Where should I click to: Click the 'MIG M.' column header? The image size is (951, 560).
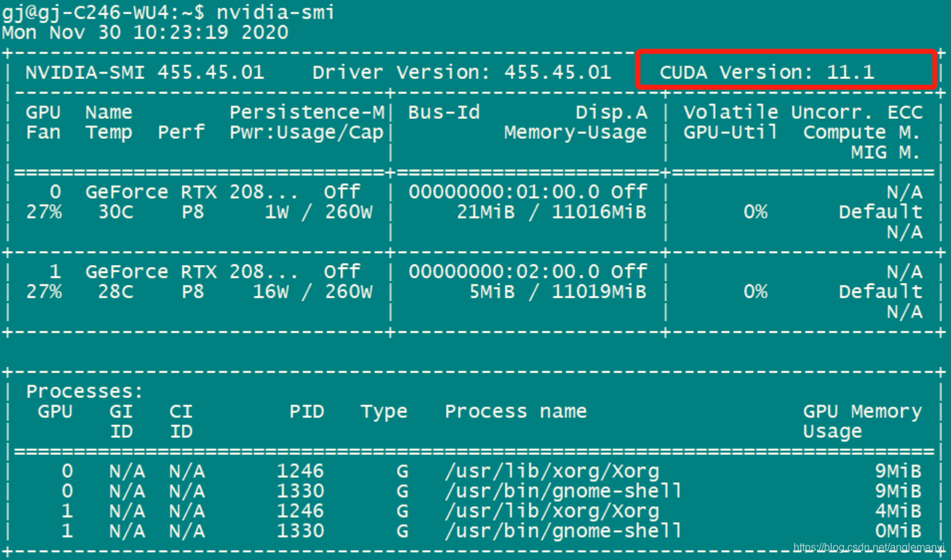(x=887, y=151)
